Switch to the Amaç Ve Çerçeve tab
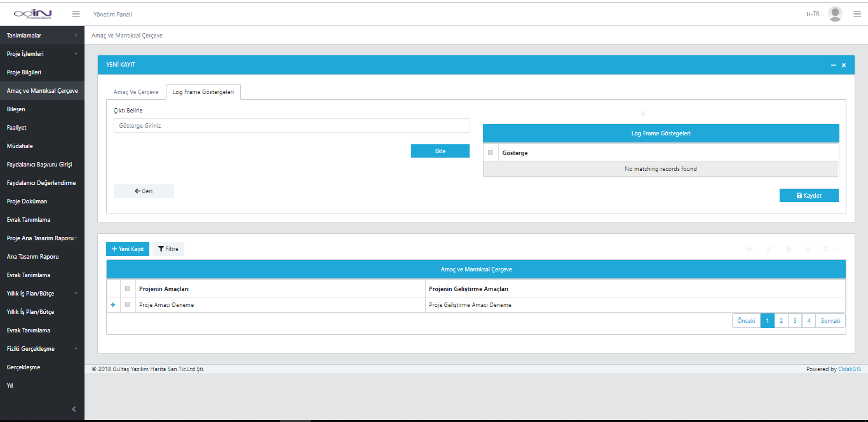This screenshot has width=868, height=422. tap(136, 92)
